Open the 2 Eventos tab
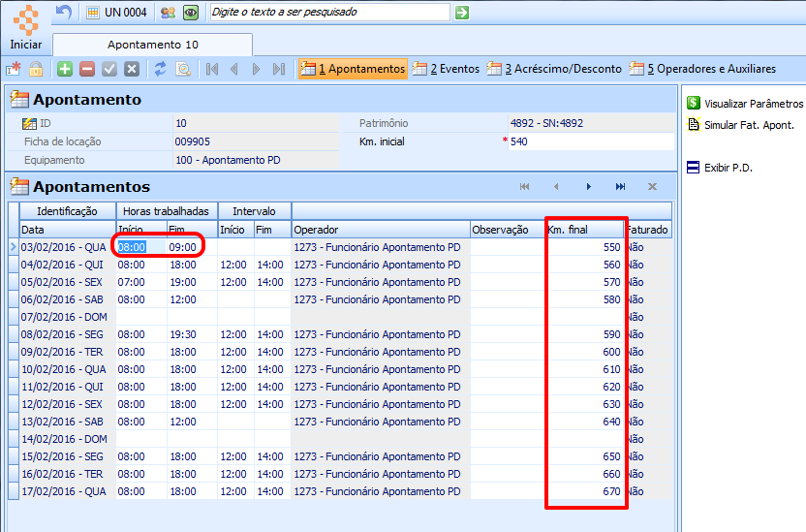Image resolution: width=806 pixels, height=532 pixels. [447, 69]
